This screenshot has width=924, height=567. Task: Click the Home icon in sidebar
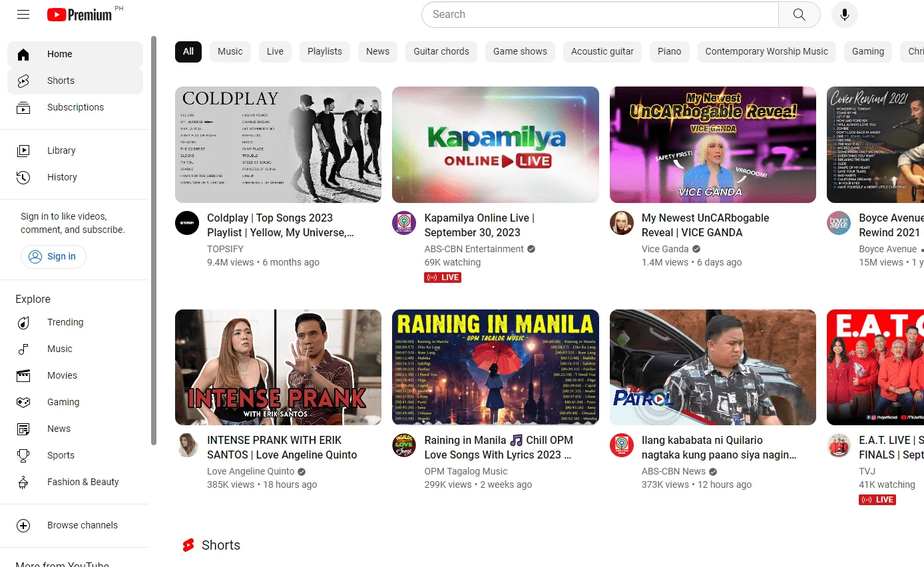(x=23, y=54)
